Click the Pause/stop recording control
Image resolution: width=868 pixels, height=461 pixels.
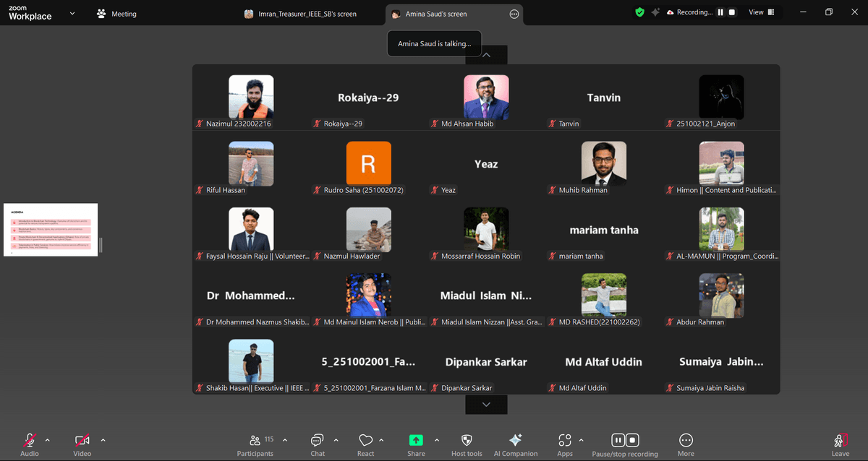point(625,440)
